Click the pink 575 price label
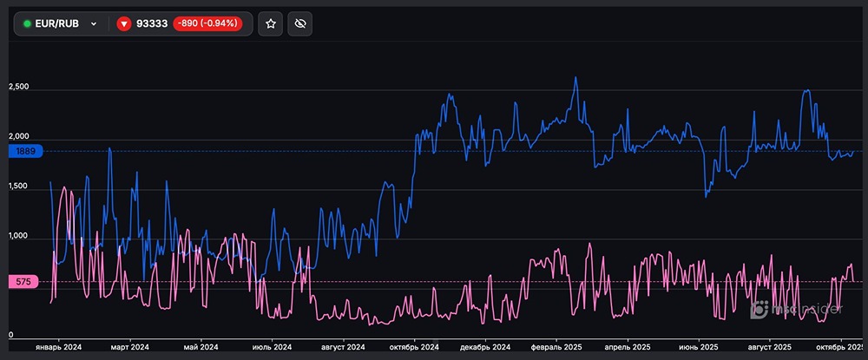 [23, 282]
